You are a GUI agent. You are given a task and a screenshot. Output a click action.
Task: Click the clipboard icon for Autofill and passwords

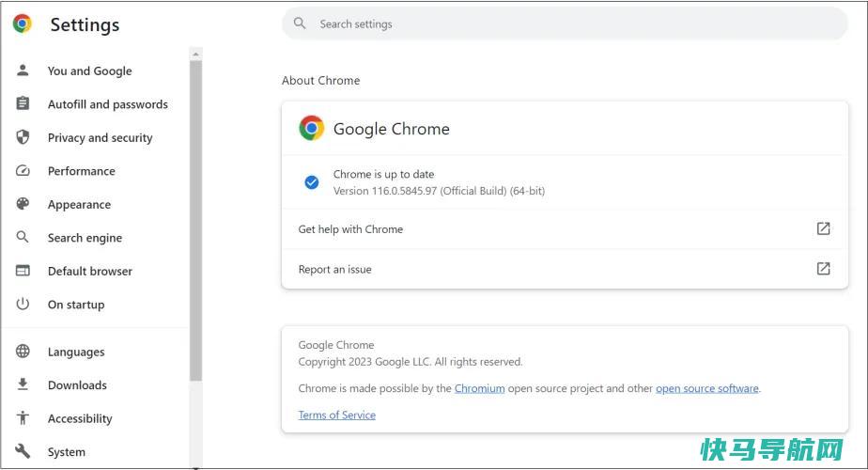[x=23, y=103]
